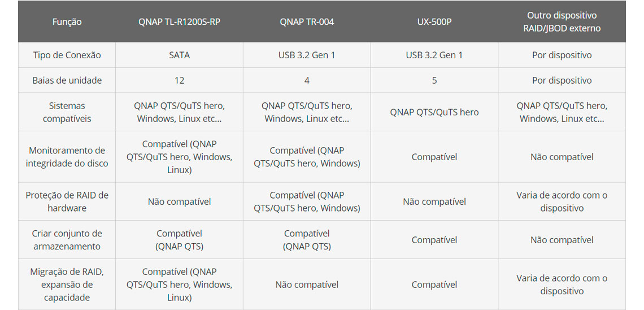Click "Monitoramento de integridade do disco" label
This screenshot has height=310, width=644.
pos(67,157)
